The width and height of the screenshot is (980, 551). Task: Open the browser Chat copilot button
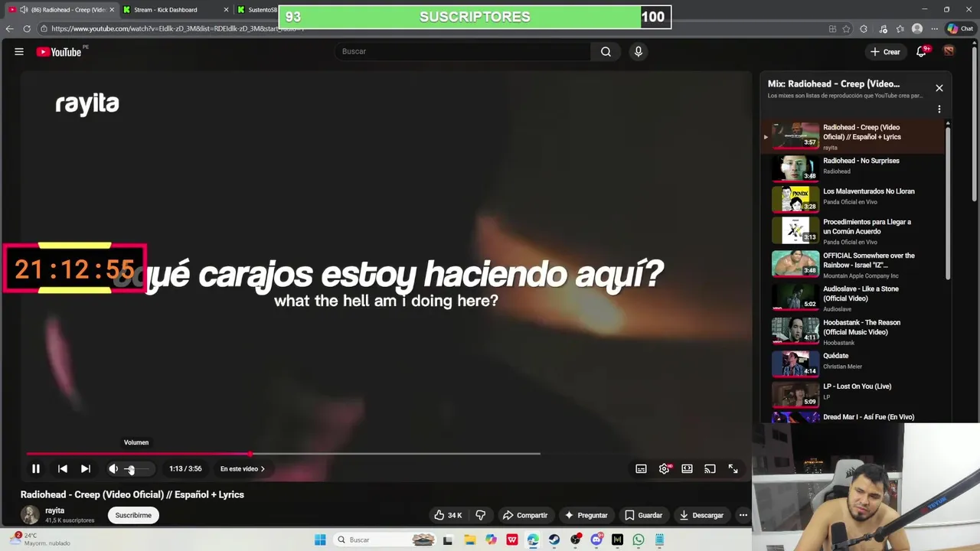960,29
